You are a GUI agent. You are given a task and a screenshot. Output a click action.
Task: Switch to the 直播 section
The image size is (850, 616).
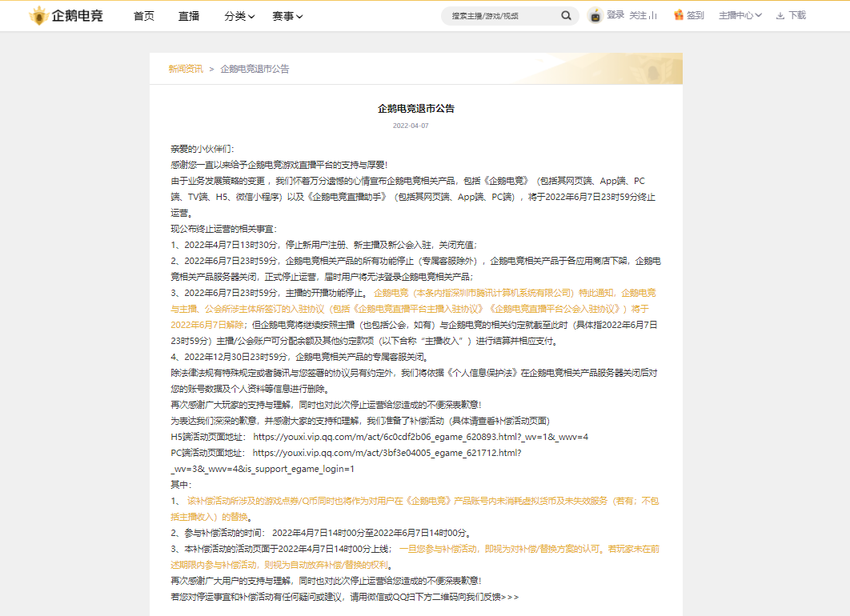click(189, 15)
